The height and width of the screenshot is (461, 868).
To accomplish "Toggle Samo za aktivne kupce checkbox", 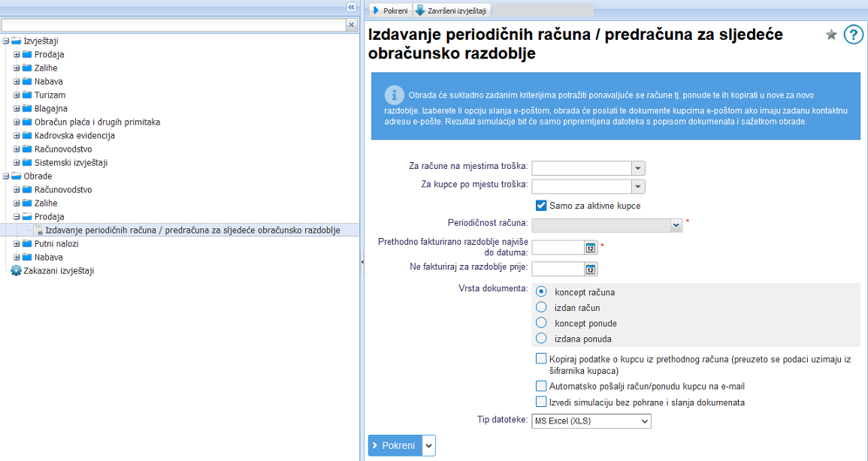I will (x=541, y=206).
